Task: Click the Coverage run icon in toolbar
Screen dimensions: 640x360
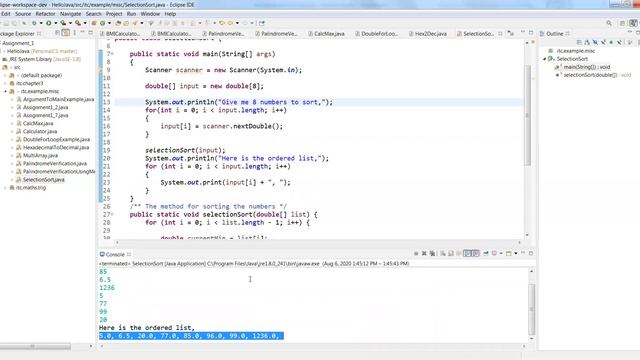Action: coord(63,23)
